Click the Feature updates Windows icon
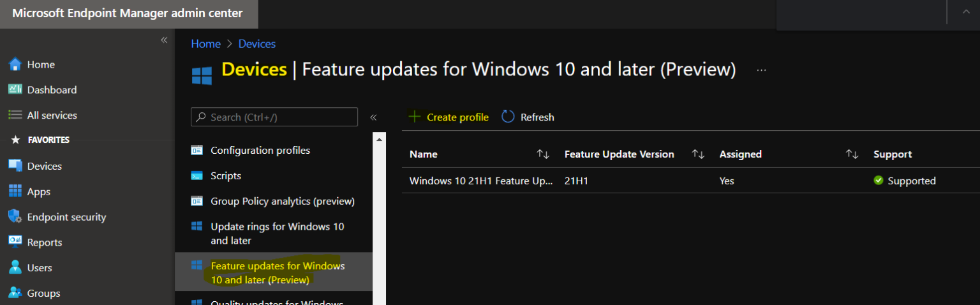Image resolution: width=980 pixels, height=305 pixels. pos(197,265)
